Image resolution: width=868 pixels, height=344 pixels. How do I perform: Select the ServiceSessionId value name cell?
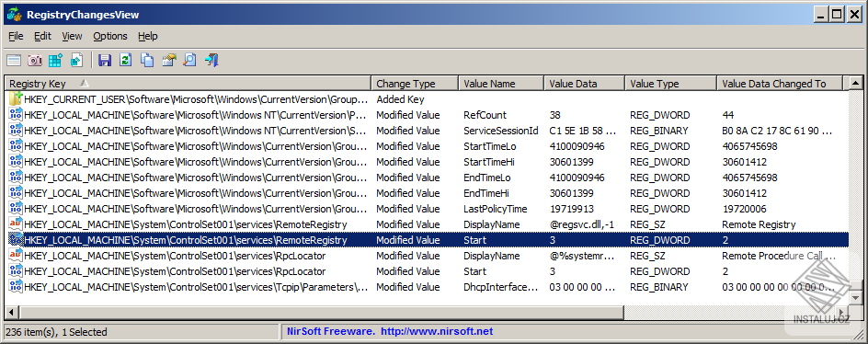pyautogui.click(x=501, y=131)
